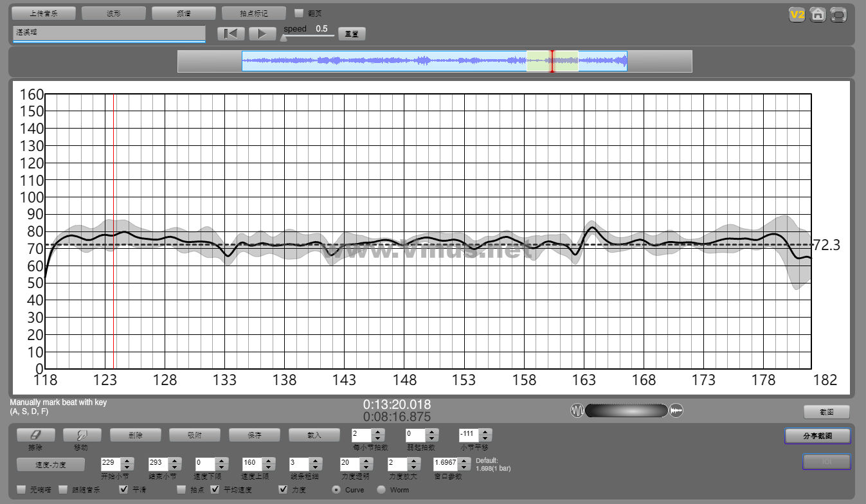Click the skip-to-start playback button
The height and width of the screenshot is (504, 866).
[230, 34]
